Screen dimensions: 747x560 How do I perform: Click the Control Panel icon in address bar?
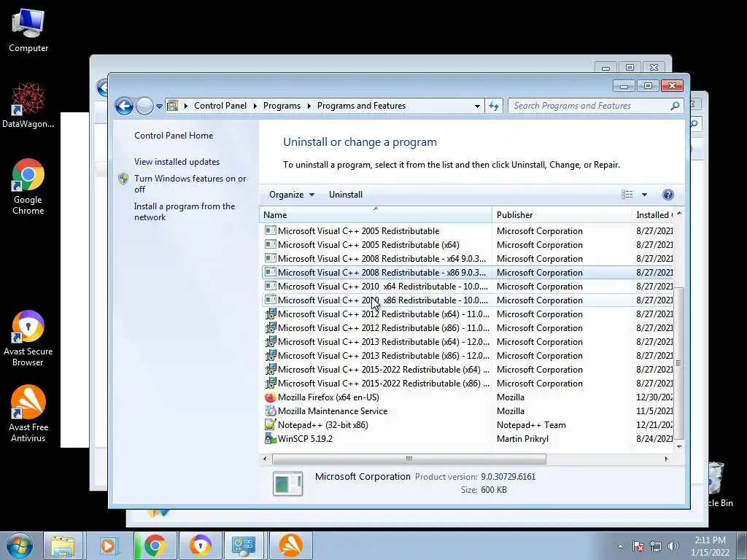click(x=172, y=106)
